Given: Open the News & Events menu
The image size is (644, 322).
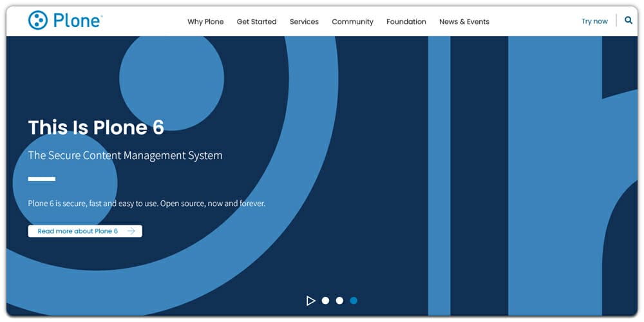Looking at the screenshot, I should pos(464,22).
